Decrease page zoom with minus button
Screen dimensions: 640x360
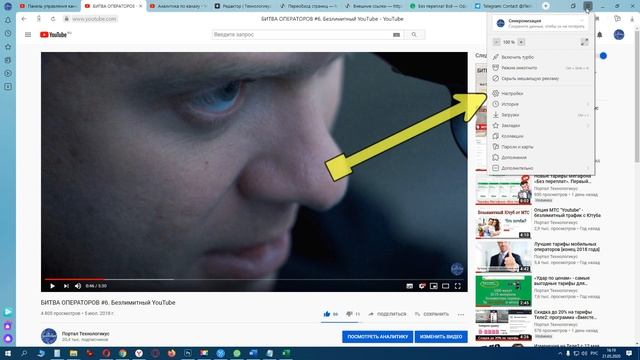(496, 42)
